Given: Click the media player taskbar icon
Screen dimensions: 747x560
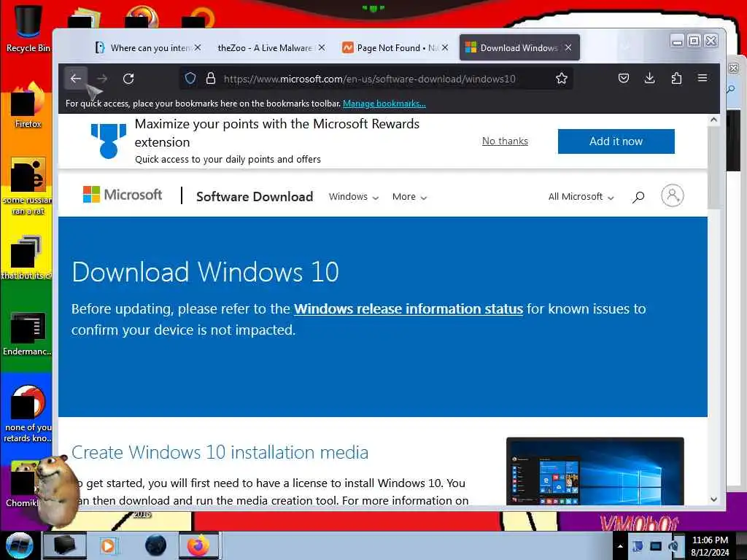Looking at the screenshot, I should pyautogui.click(x=108, y=545).
